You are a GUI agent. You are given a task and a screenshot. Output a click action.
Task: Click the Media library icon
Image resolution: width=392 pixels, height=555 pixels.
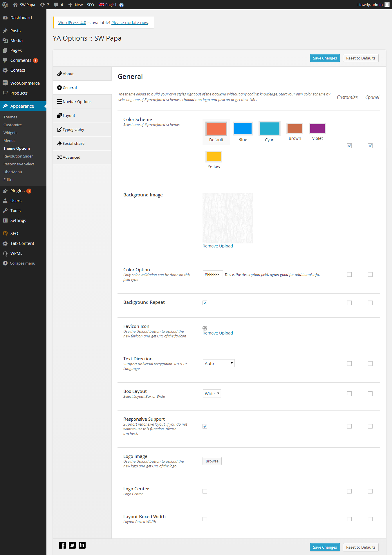coord(5,41)
